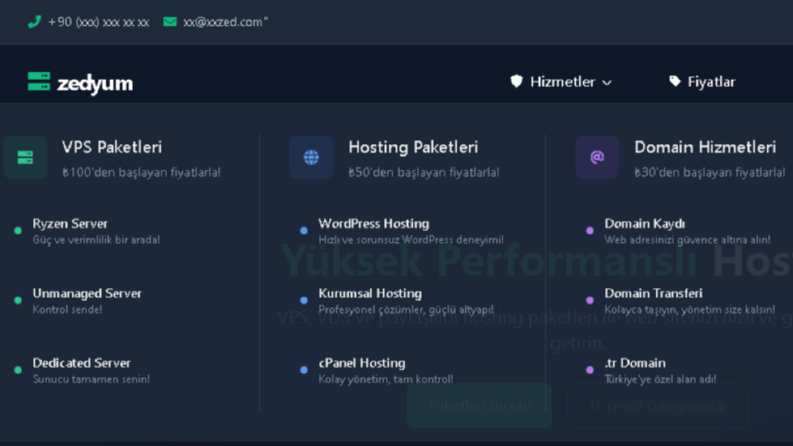Click the Hosting Paketleri globe icon
The image size is (793, 446).
click(312, 157)
